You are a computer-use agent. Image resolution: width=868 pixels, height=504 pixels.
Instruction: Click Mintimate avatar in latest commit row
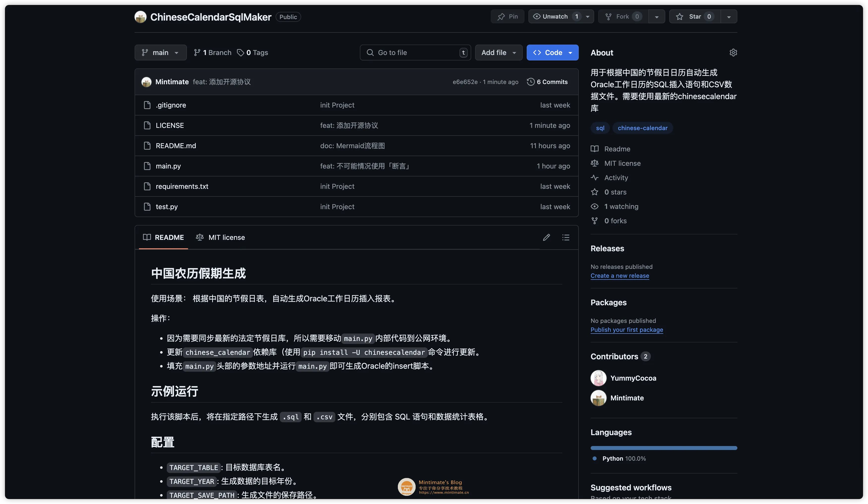pos(146,82)
